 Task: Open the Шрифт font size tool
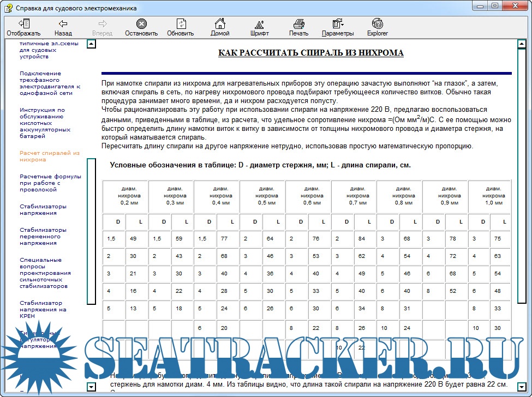pos(259,27)
